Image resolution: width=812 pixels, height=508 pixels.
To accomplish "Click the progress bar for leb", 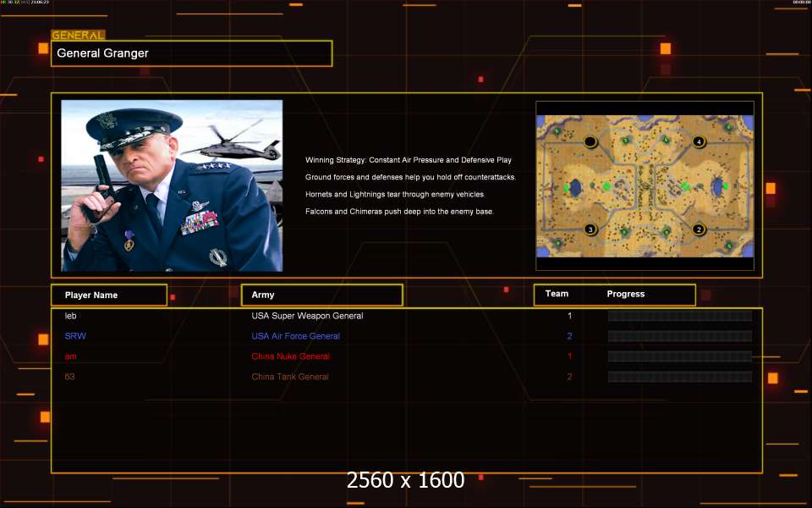I will [x=679, y=316].
